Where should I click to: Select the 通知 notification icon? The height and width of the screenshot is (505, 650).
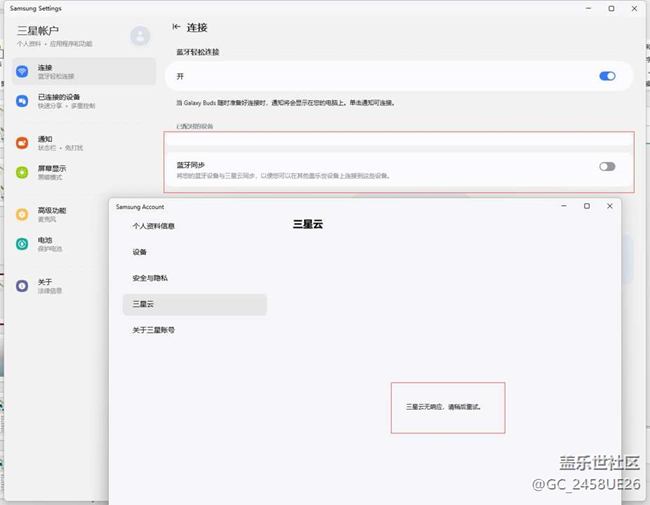[22, 143]
